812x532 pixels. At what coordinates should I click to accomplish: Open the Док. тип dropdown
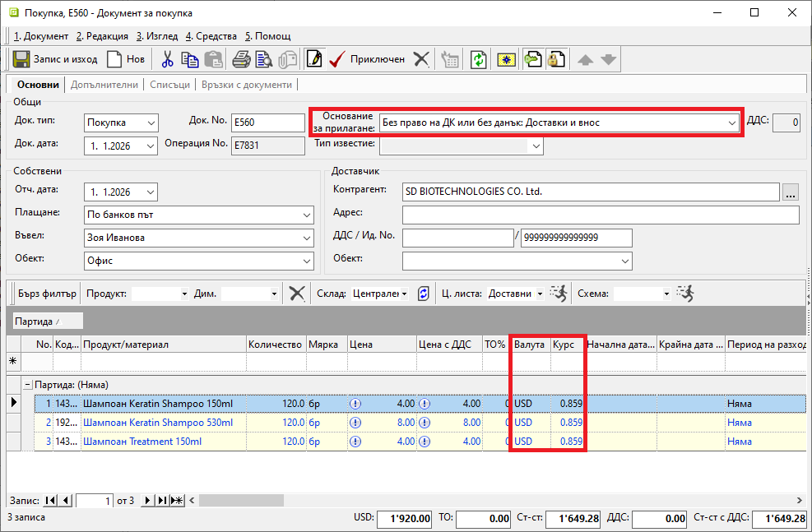tap(150, 123)
